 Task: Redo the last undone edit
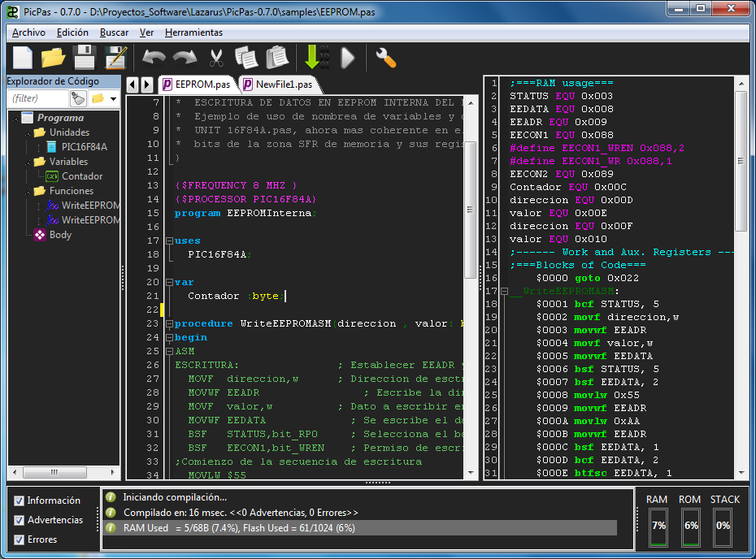point(185,58)
